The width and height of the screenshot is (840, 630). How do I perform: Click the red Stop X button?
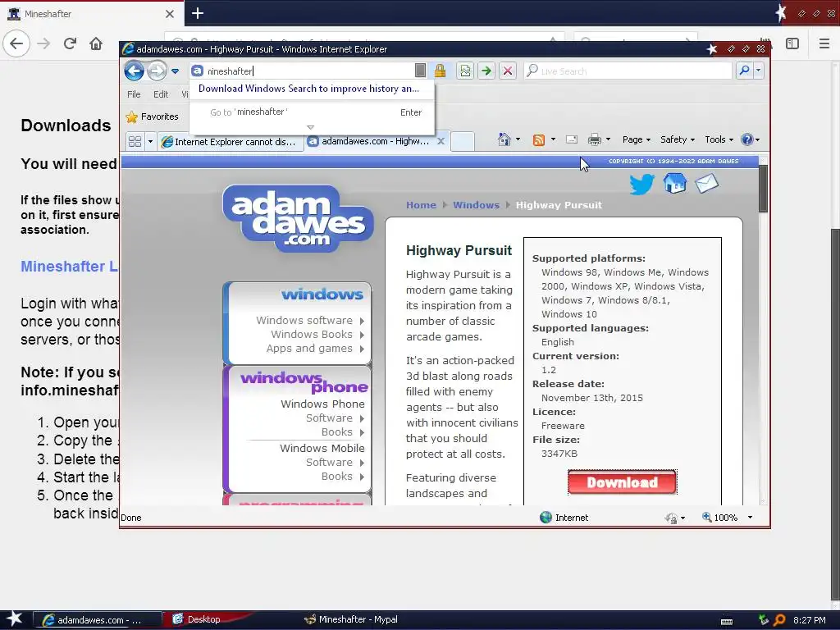click(x=507, y=71)
